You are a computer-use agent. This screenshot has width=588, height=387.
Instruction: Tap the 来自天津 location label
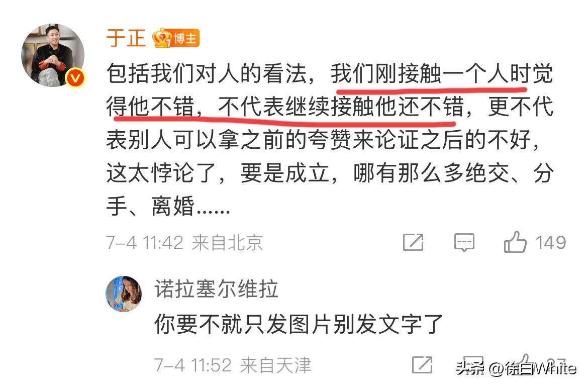(275, 365)
